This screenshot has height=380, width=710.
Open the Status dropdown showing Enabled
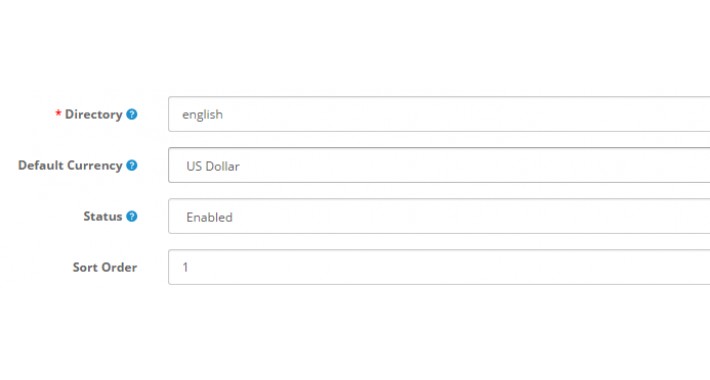pyautogui.click(x=439, y=216)
